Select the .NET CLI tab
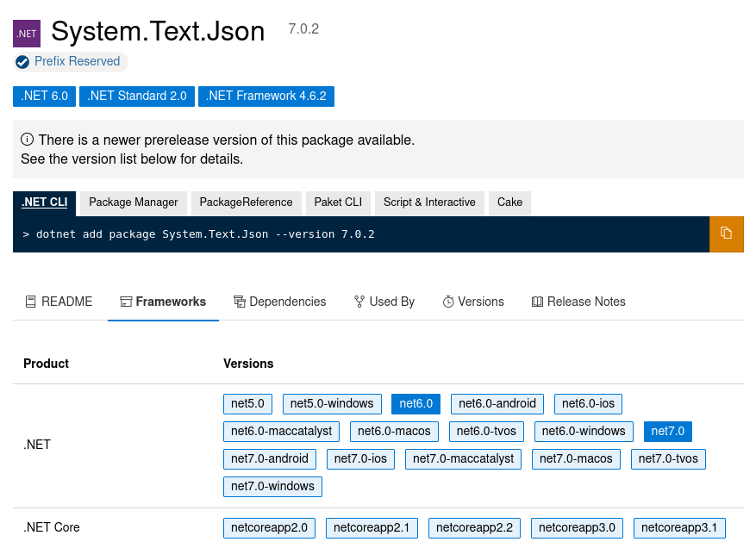The image size is (756, 548). (44, 202)
